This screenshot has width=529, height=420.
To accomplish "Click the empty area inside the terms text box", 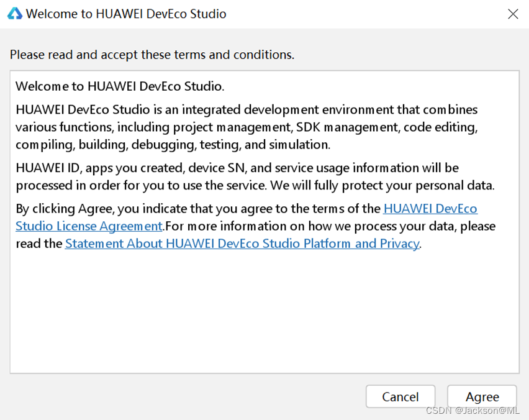I will [264, 311].
